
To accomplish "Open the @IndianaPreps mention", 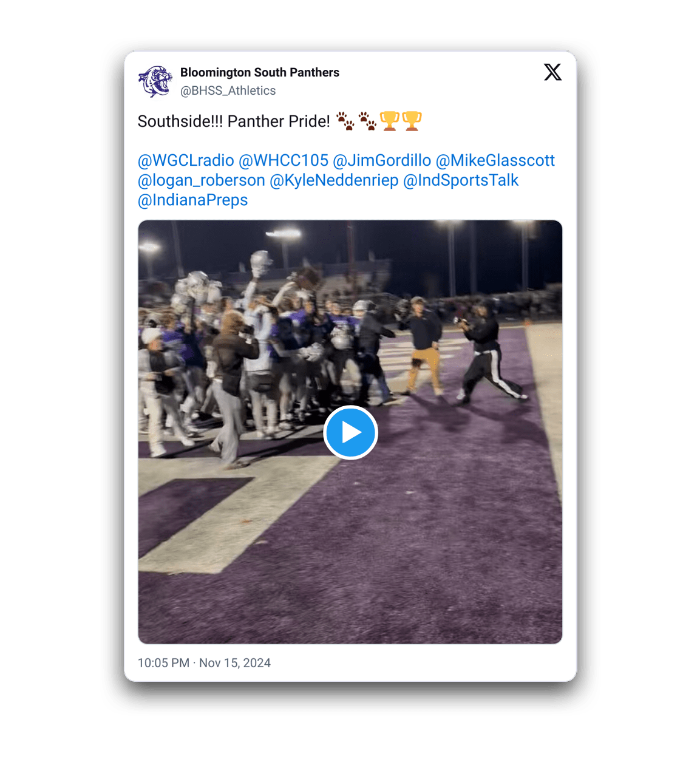I will pyautogui.click(x=192, y=200).
